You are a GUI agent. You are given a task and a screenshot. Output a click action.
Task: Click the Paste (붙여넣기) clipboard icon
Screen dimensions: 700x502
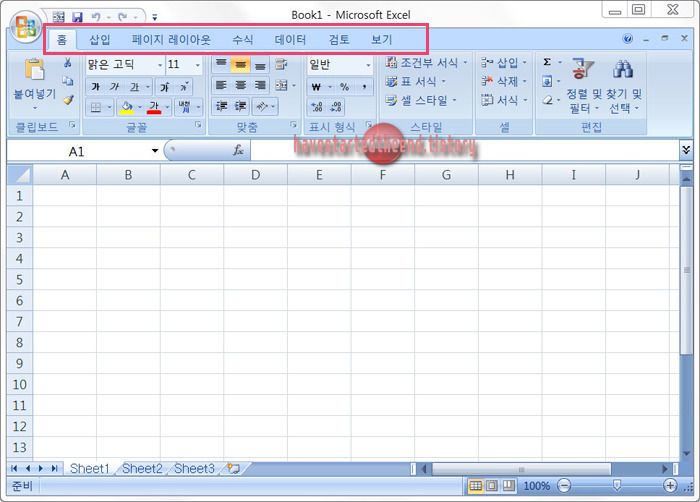click(x=34, y=70)
